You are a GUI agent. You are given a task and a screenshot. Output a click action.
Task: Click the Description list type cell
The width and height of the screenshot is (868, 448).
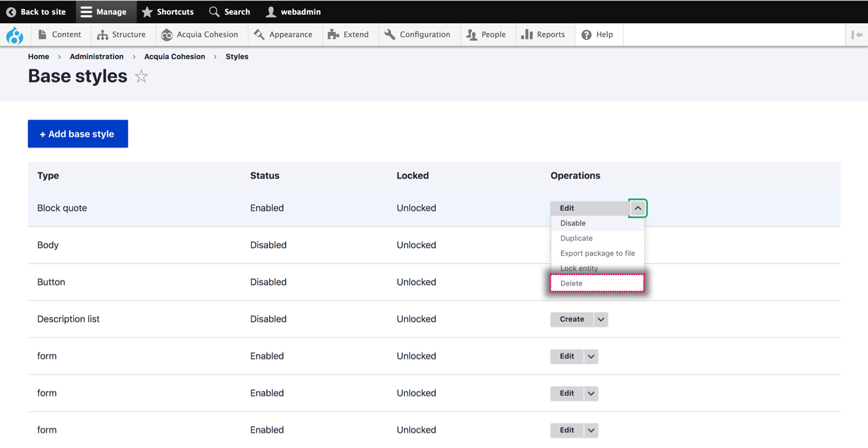tap(68, 319)
